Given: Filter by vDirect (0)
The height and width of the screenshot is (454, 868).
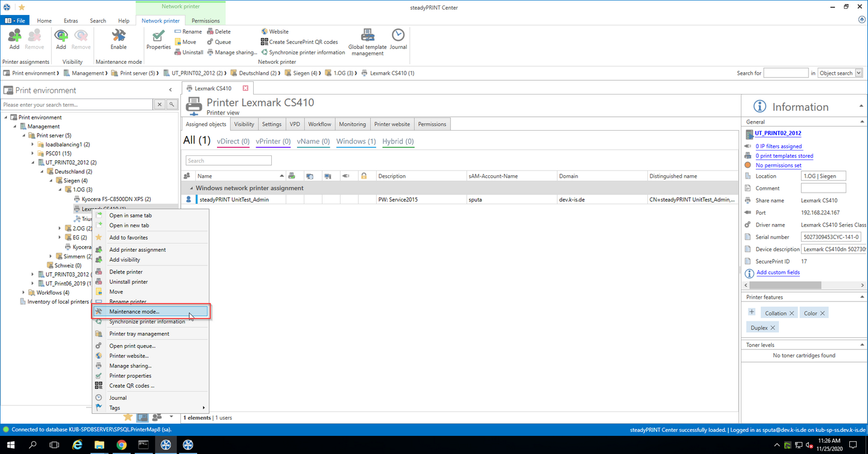Looking at the screenshot, I should [233, 141].
